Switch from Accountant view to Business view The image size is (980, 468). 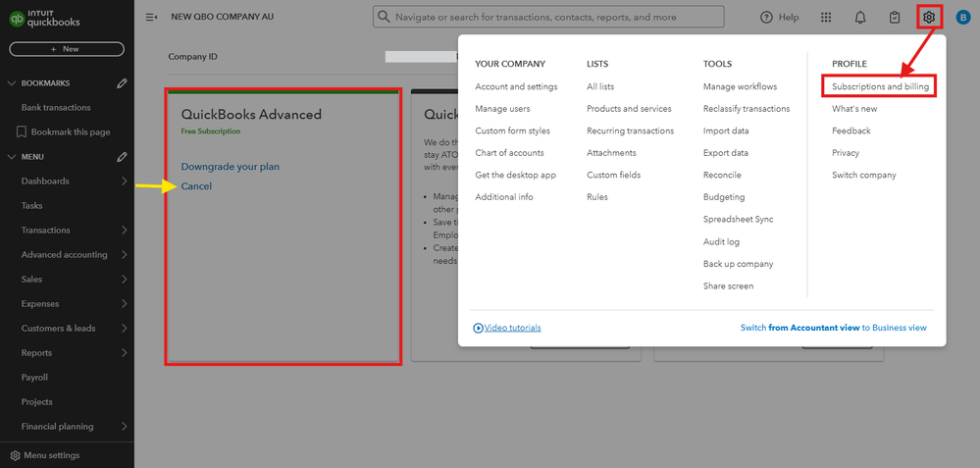[x=834, y=328]
